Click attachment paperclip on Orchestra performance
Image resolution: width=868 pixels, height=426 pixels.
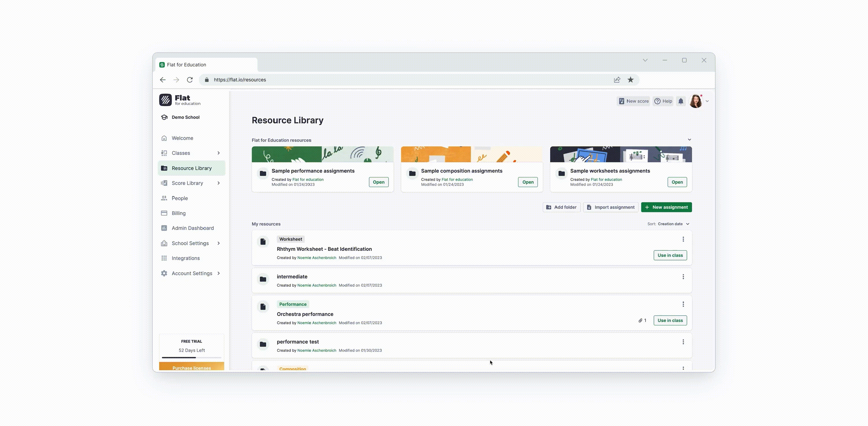coord(640,320)
